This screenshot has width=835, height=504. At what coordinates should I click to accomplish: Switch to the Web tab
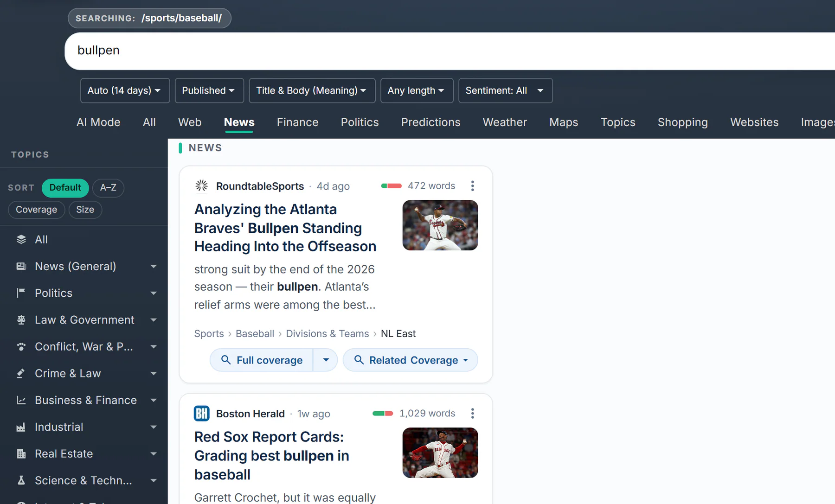coord(190,122)
